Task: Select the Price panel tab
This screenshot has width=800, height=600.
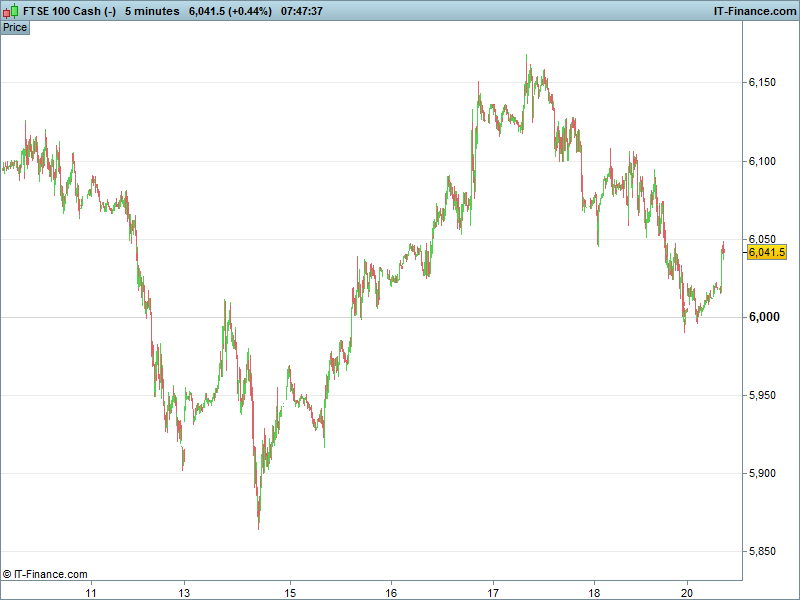Action: pyautogui.click(x=15, y=27)
